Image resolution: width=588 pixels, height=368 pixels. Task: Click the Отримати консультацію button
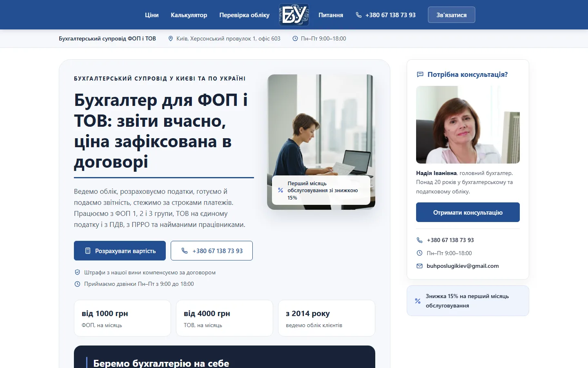click(x=468, y=212)
